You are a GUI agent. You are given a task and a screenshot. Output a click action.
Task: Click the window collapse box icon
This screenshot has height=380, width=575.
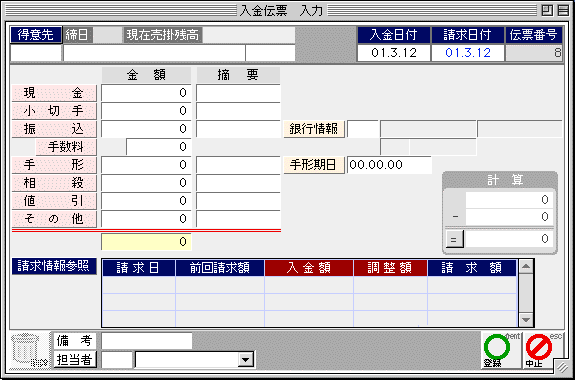tap(564, 10)
